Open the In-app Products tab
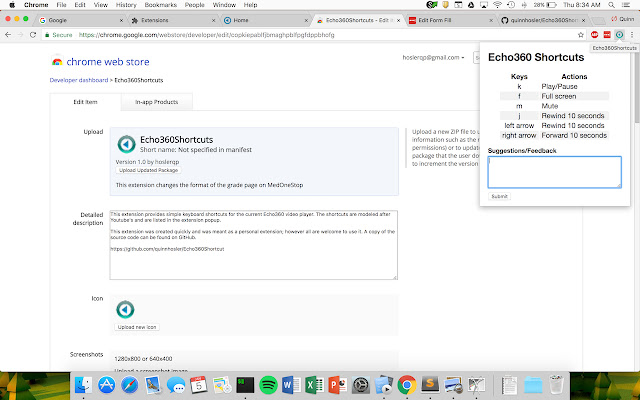 157,102
